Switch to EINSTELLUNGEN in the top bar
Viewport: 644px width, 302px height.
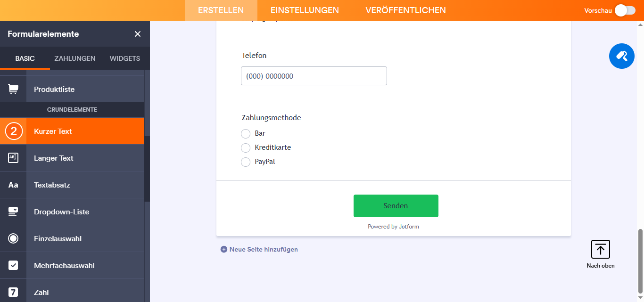[304, 10]
